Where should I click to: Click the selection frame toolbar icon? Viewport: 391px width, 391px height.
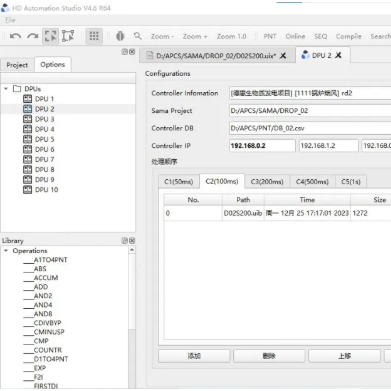click(x=68, y=36)
